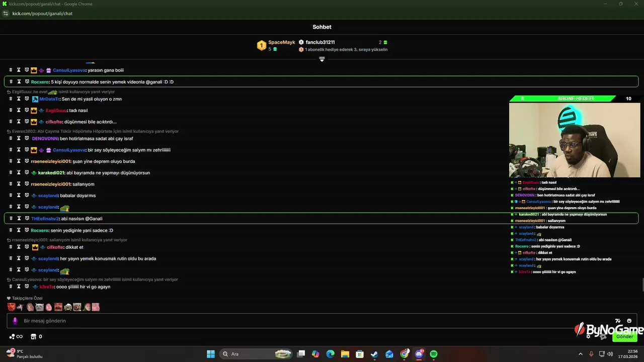Image resolution: width=644 pixels, height=362 pixels.
Task: Open THEefinahv2's username link
Action: tap(45, 218)
